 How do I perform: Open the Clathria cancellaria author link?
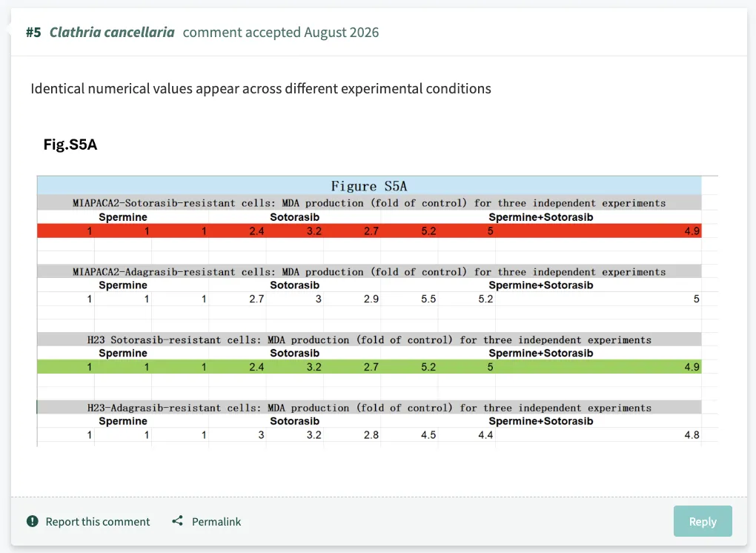[112, 33]
